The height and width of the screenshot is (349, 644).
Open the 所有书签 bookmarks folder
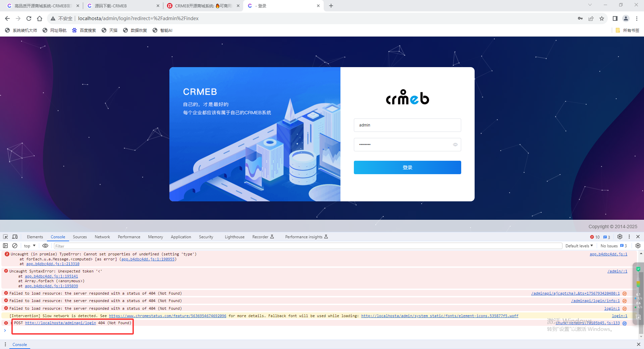pyautogui.click(x=628, y=30)
